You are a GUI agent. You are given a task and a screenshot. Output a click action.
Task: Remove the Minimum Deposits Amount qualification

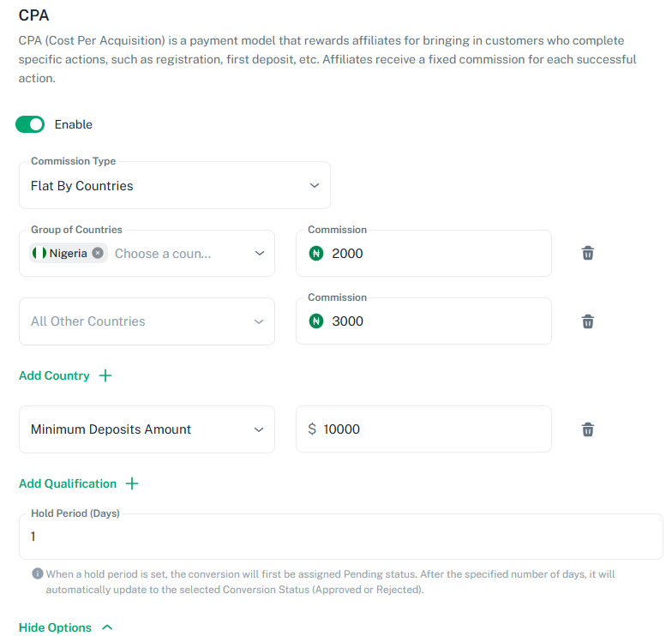point(588,429)
